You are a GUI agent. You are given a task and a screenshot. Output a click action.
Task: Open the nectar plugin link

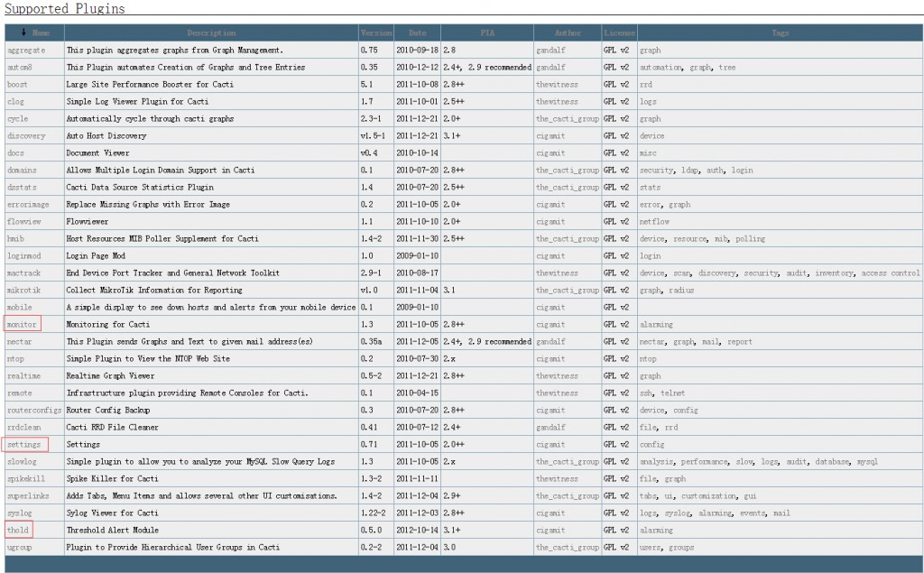click(20, 342)
